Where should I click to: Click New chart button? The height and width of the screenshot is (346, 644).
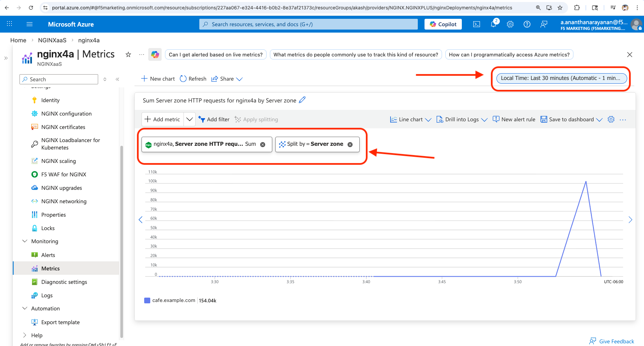(158, 79)
